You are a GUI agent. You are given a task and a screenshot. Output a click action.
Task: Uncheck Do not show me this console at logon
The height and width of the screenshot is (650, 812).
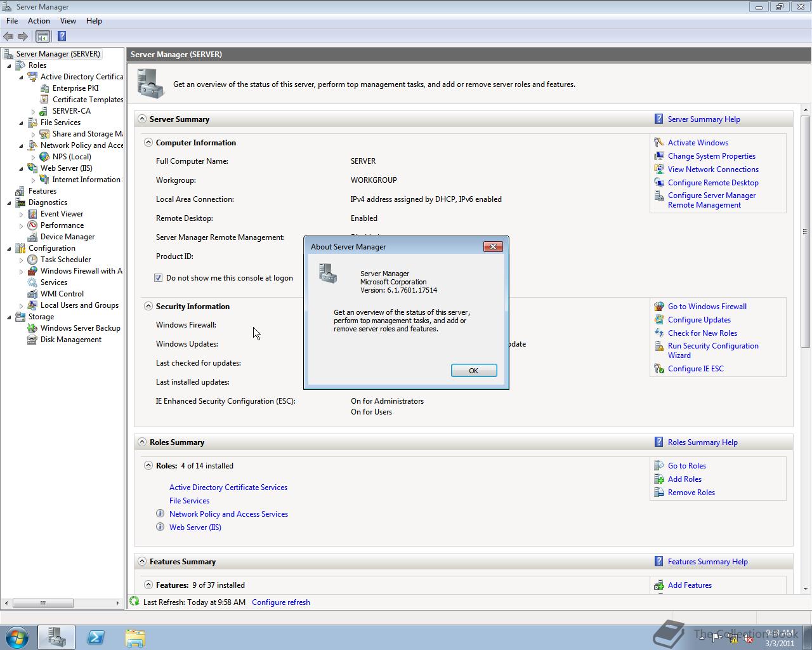click(159, 278)
